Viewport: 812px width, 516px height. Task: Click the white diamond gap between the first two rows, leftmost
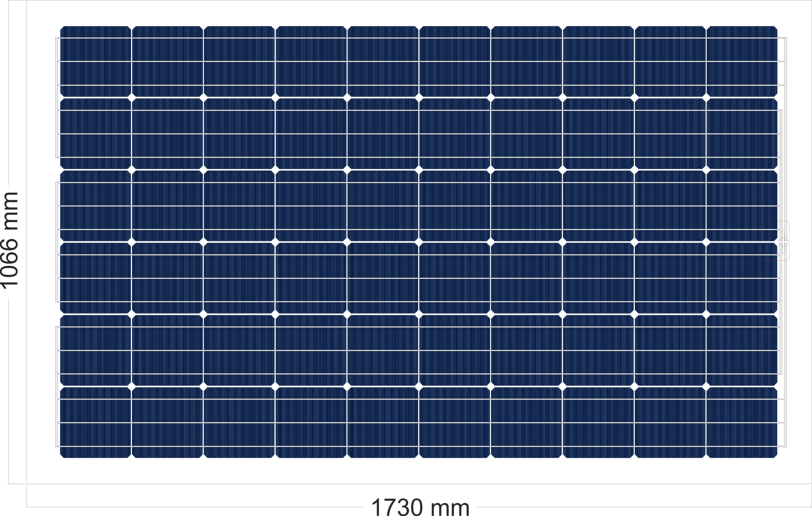click(132, 98)
